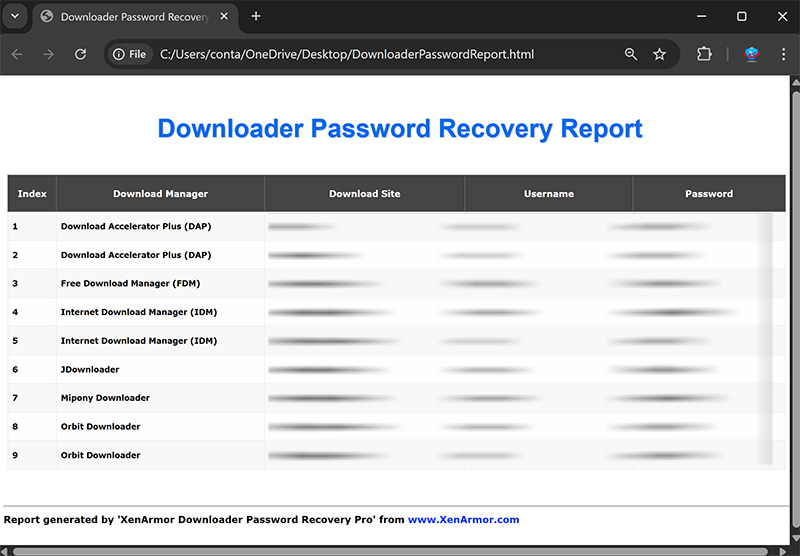The height and width of the screenshot is (556, 800).
Task: Click index number 1 cell
Action: point(32,226)
